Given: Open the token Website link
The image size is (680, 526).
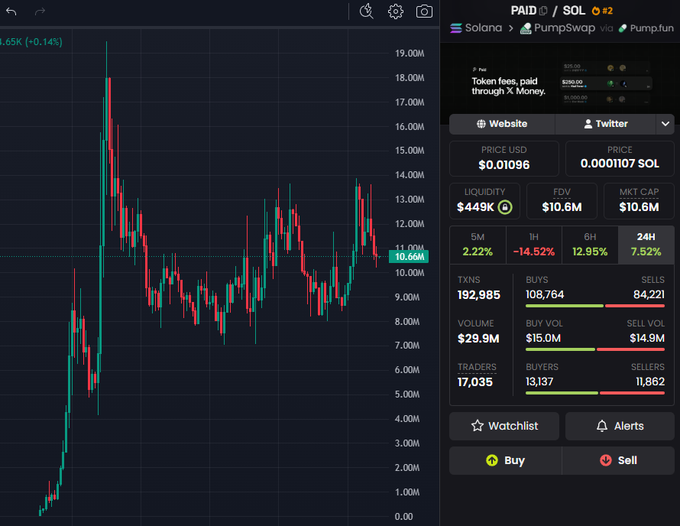Looking at the screenshot, I should [502, 124].
